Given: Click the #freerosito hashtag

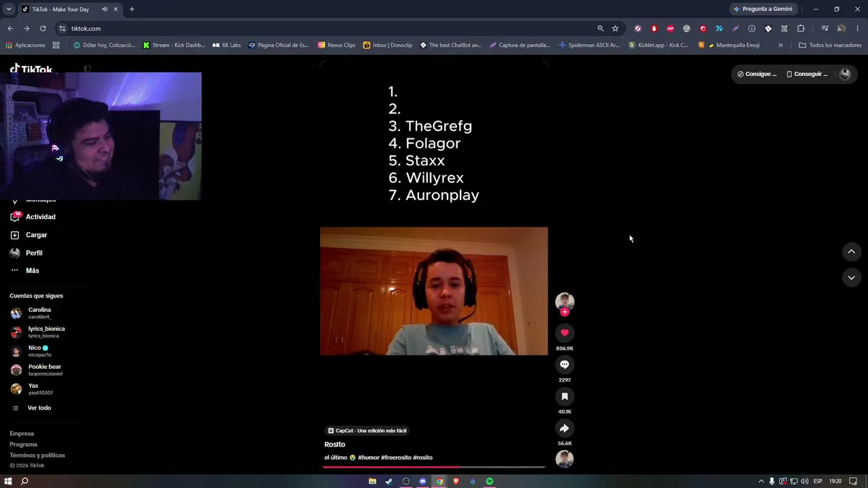Looking at the screenshot, I should 396,457.
